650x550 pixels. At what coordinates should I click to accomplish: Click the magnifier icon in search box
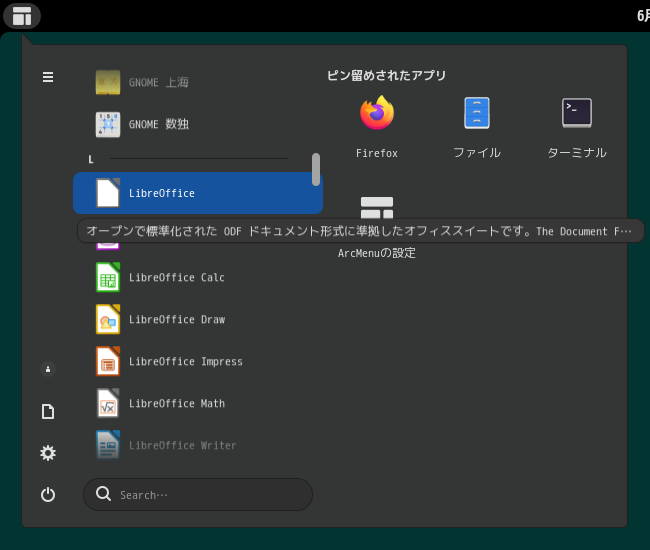point(103,494)
